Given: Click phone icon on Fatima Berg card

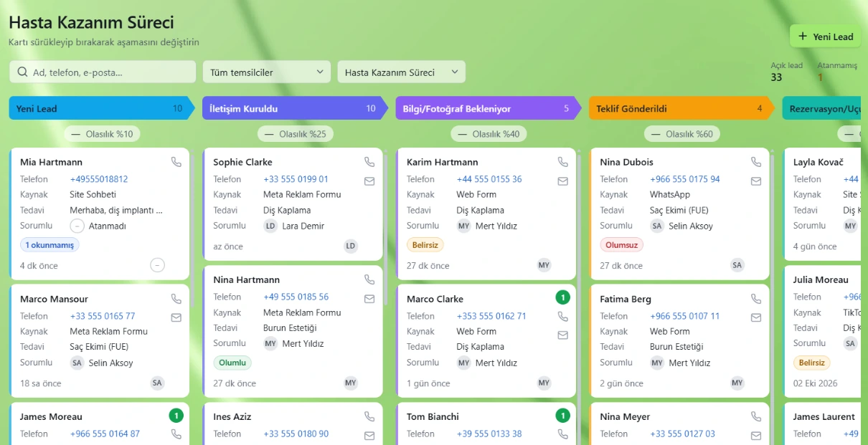Looking at the screenshot, I should 756,299.
